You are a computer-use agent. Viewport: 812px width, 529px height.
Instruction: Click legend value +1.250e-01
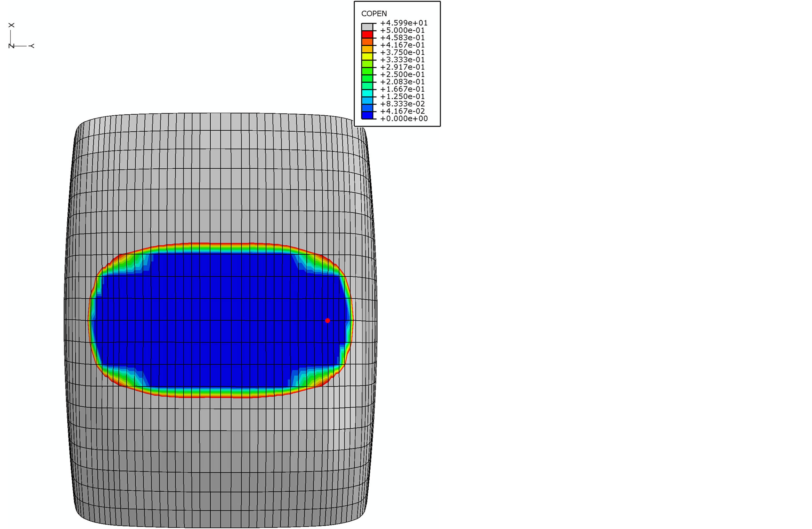click(x=402, y=96)
